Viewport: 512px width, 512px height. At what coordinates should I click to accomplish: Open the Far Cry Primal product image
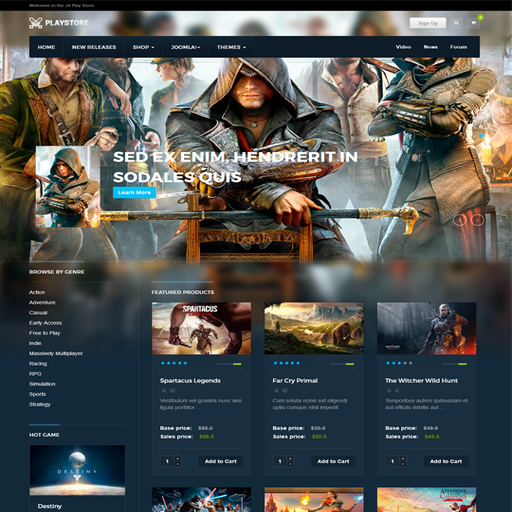(x=314, y=328)
